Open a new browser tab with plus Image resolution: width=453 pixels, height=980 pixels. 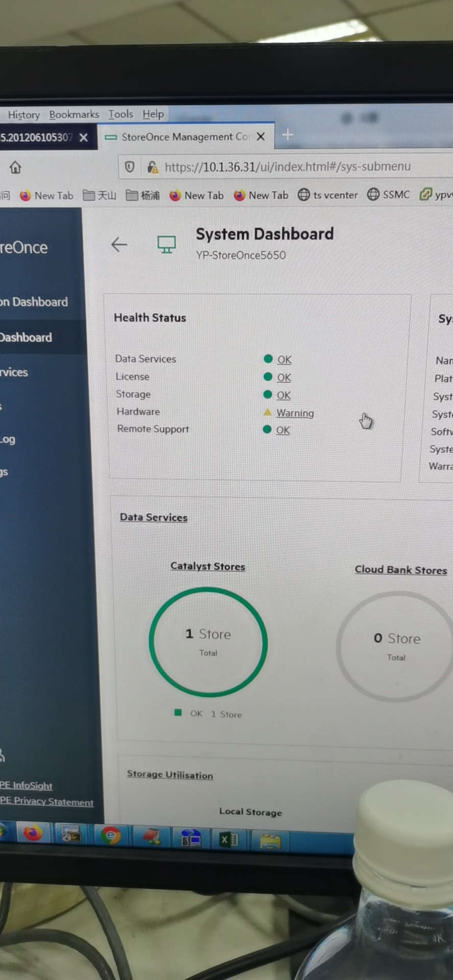coord(288,135)
